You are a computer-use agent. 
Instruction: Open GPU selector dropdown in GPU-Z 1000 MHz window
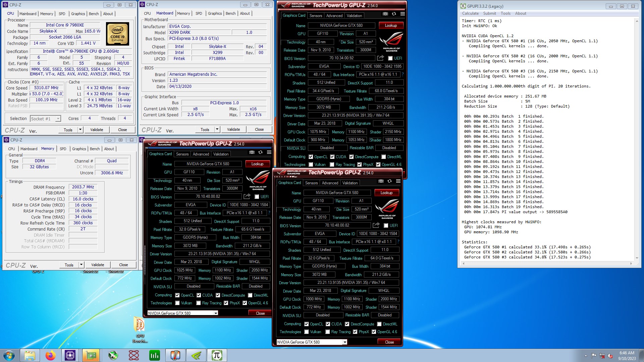(345, 342)
